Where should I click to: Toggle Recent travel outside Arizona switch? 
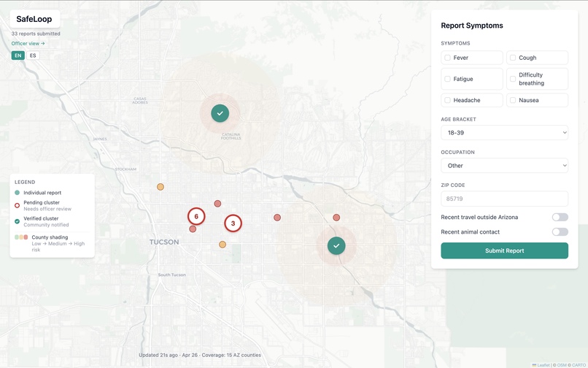point(560,217)
